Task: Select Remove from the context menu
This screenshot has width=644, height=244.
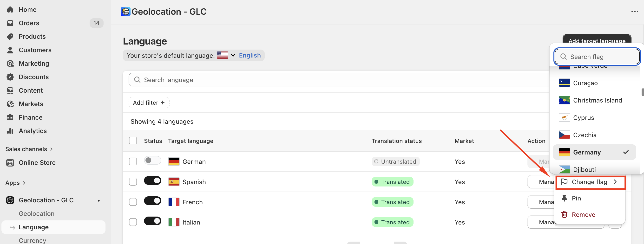Action: coord(590,215)
